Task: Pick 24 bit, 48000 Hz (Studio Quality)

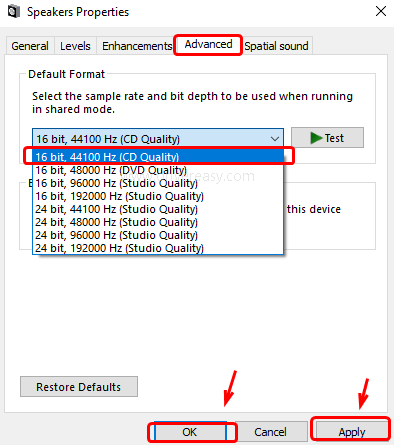Action: click(158, 222)
